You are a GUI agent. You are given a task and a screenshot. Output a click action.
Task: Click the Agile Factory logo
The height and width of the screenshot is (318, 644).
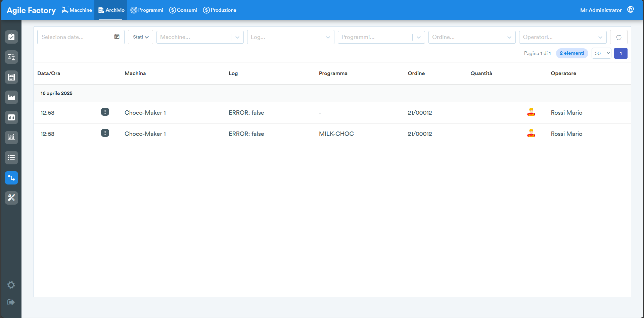tap(31, 10)
